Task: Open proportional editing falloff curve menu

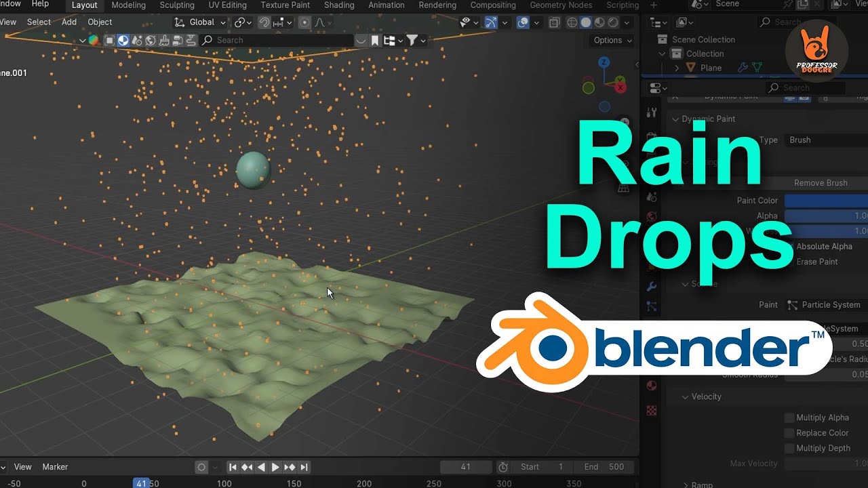Action: tap(321, 22)
